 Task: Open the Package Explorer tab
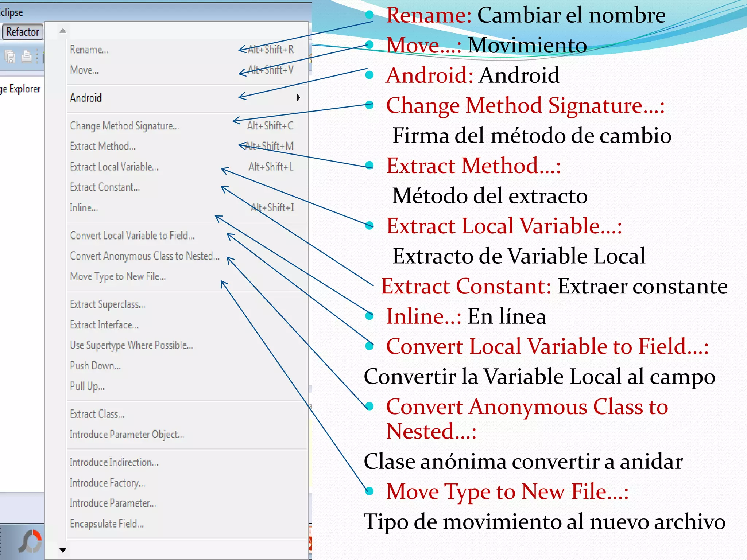pyautogui.click(x=20, y=89)
